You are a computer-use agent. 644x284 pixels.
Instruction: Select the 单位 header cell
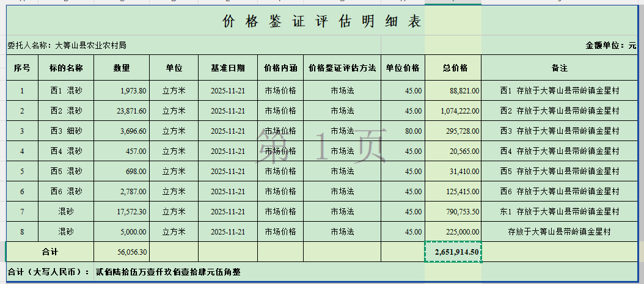pyautogui.click(x=174, y=68)
